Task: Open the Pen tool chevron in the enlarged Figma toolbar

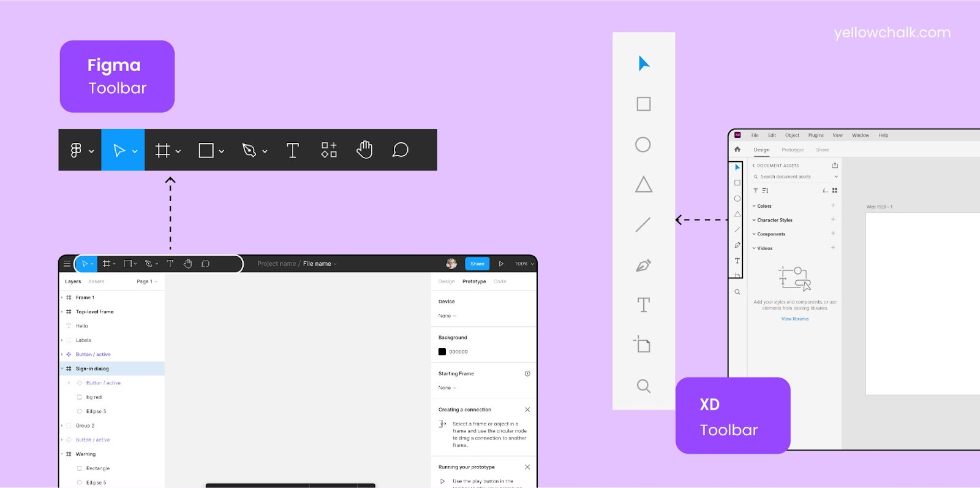Action: tap(265, 151)
